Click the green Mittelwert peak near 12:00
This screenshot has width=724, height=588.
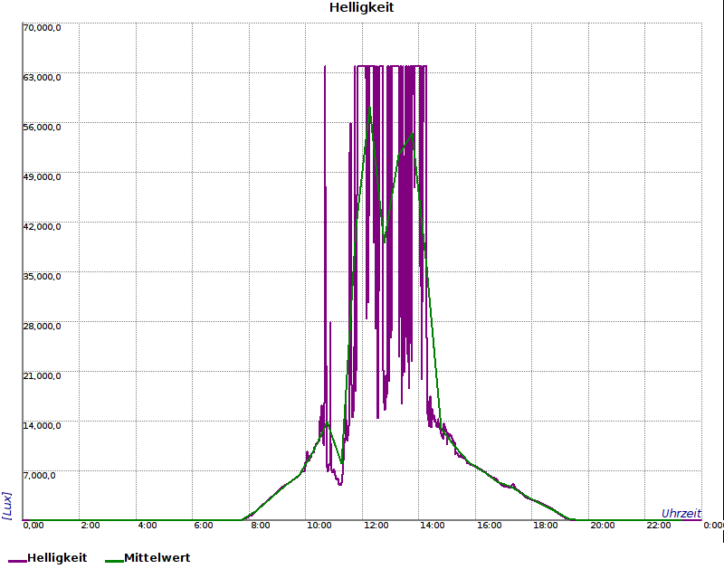pos(370,109)
